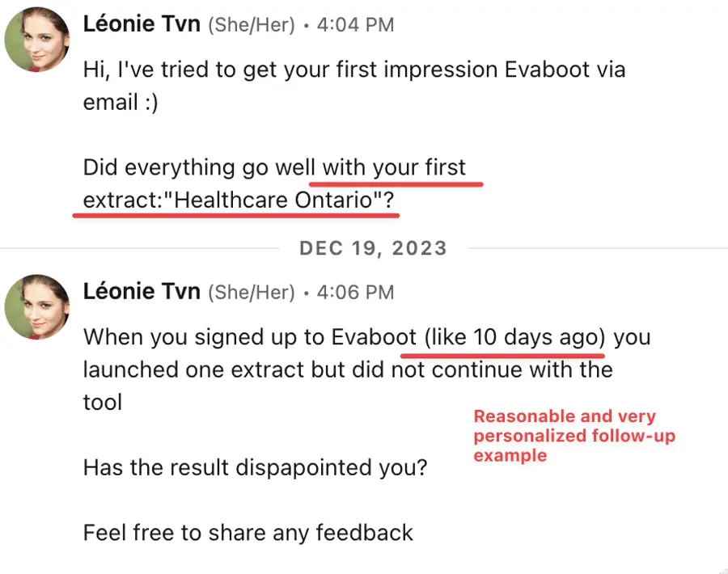
Task: Select the DEC 19, 2023 date divider
Action: pos(373,248)
